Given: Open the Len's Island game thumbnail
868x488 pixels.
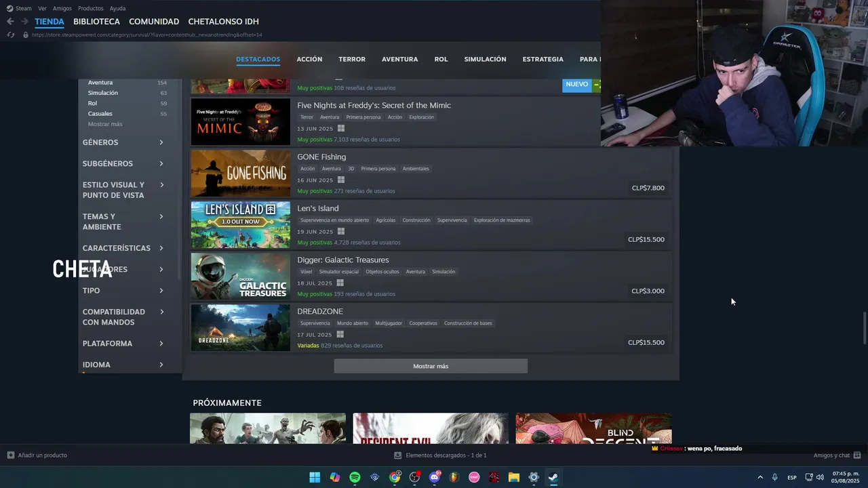Looking at the screenshot, I should (241, 225).
